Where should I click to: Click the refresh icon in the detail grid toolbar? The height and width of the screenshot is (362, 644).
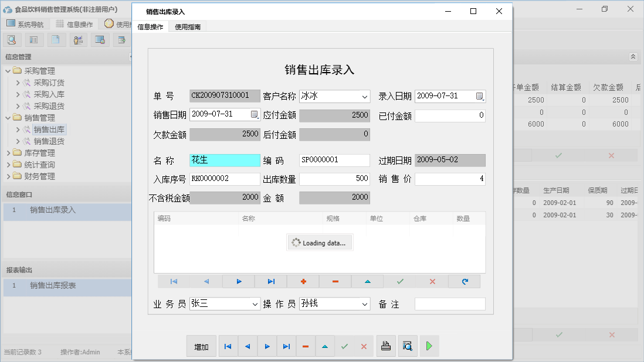(465, 281)
